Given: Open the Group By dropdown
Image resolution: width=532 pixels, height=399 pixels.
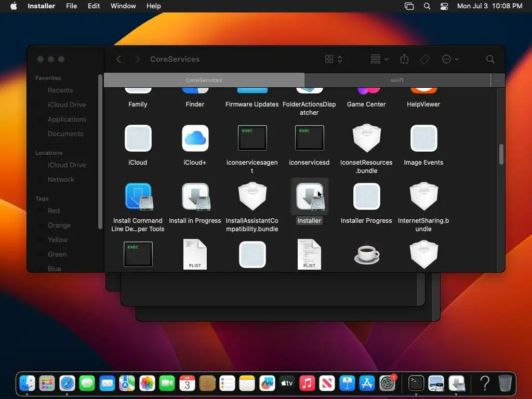Looking at the screenshot, I should click(379, 59).
